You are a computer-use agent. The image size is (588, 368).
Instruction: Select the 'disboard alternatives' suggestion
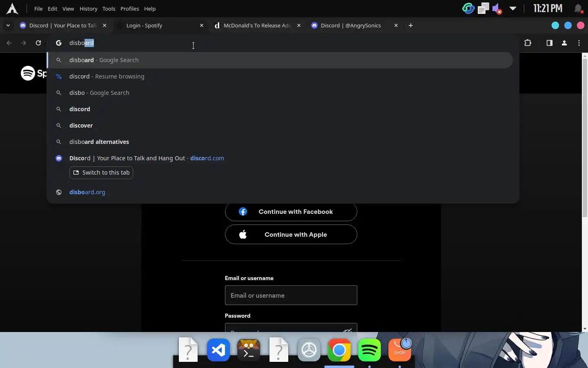coord(280,142)
